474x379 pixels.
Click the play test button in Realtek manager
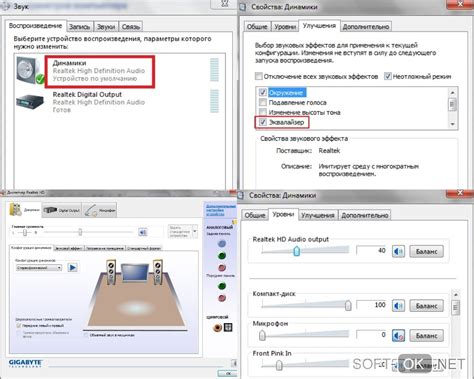click(x=72, y=267)
